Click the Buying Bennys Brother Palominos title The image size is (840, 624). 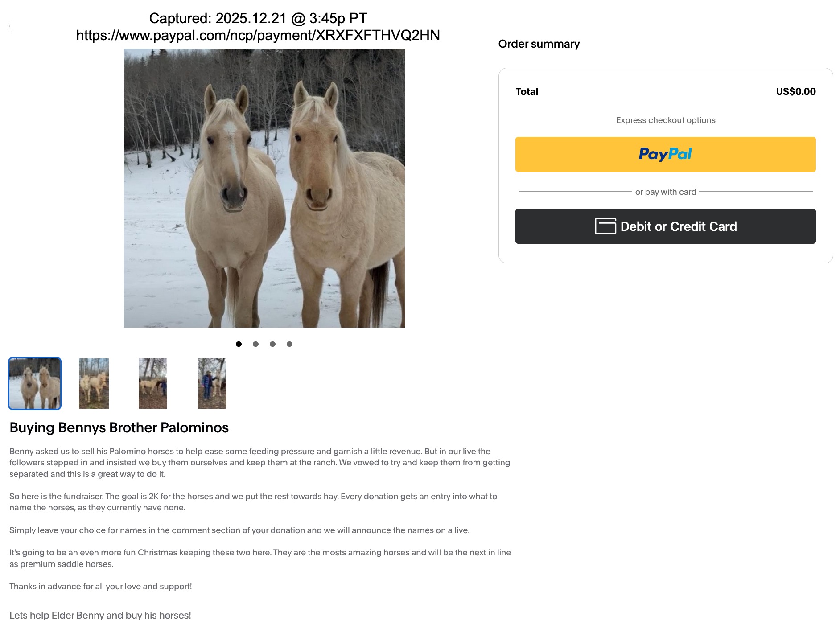(119, 427)
